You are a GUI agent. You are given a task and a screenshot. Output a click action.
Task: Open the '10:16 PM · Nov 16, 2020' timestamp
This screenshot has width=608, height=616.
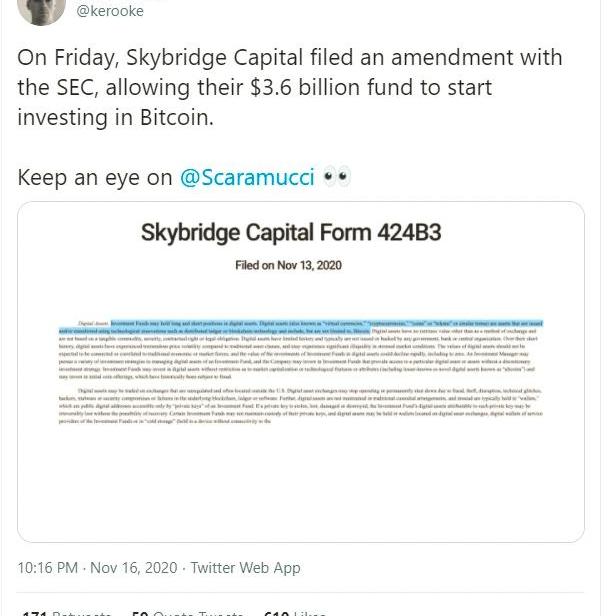97,567
